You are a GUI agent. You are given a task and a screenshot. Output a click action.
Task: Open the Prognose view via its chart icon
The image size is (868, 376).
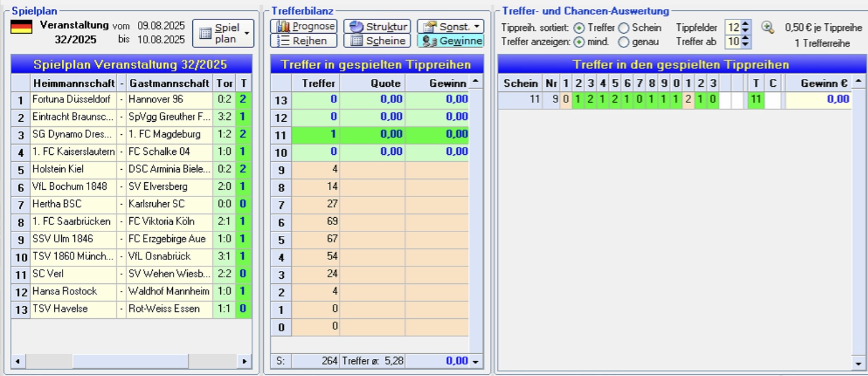point(283,26)
